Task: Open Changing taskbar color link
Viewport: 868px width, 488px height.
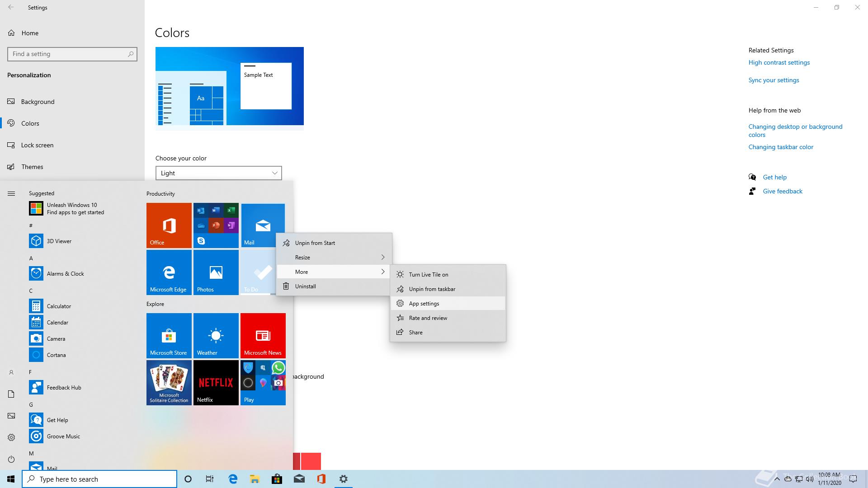Action: coord(781,147)
